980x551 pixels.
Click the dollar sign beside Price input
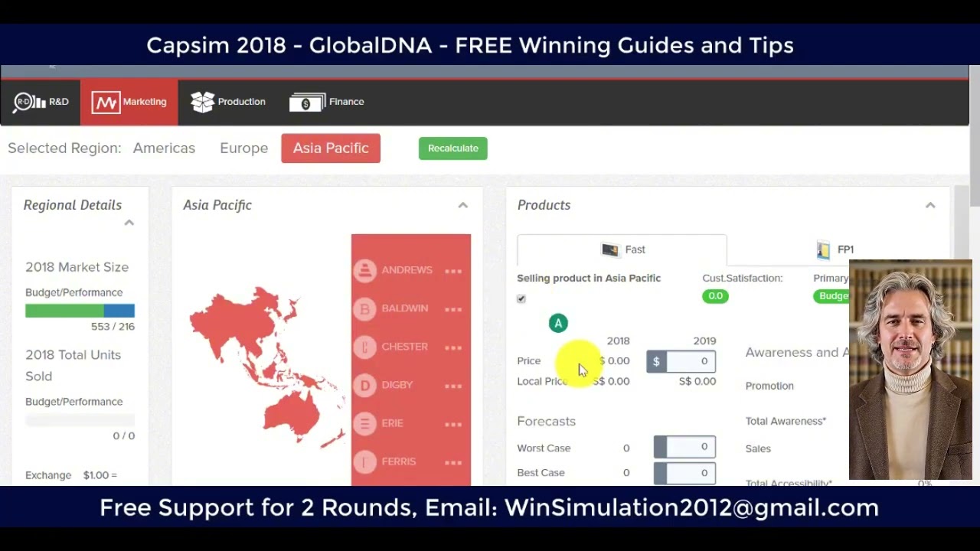[x=656, y=361]
